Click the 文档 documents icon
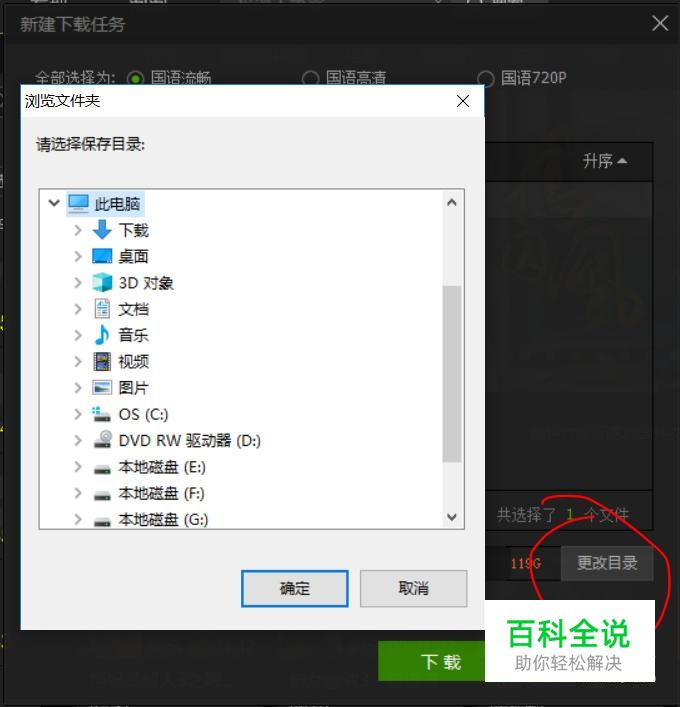The height and width of the screenshot is (707, 680). (102, 309)
